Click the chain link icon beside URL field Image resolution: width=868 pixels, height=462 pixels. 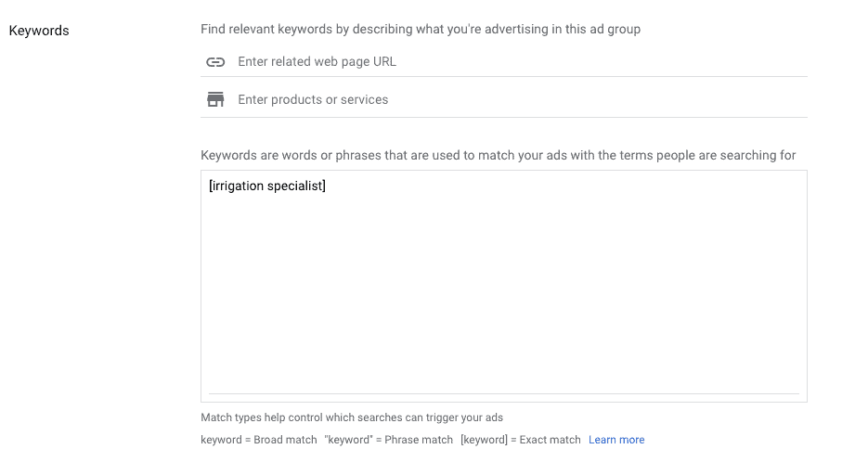coord(215,62)
